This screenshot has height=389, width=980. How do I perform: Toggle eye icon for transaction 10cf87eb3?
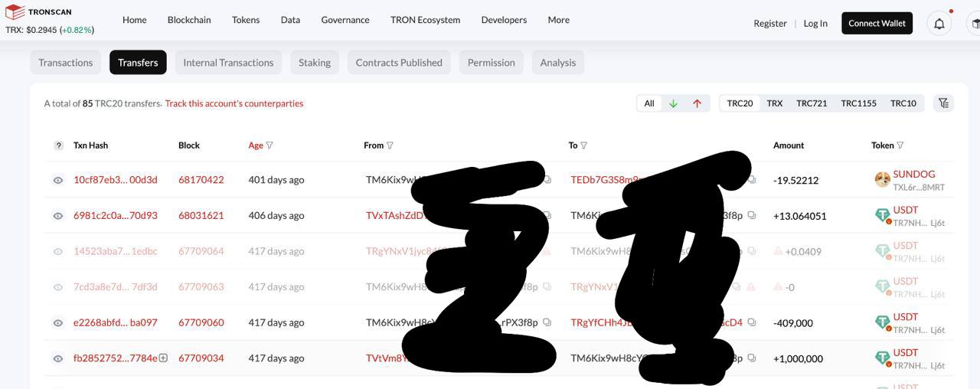pos(57,180)
